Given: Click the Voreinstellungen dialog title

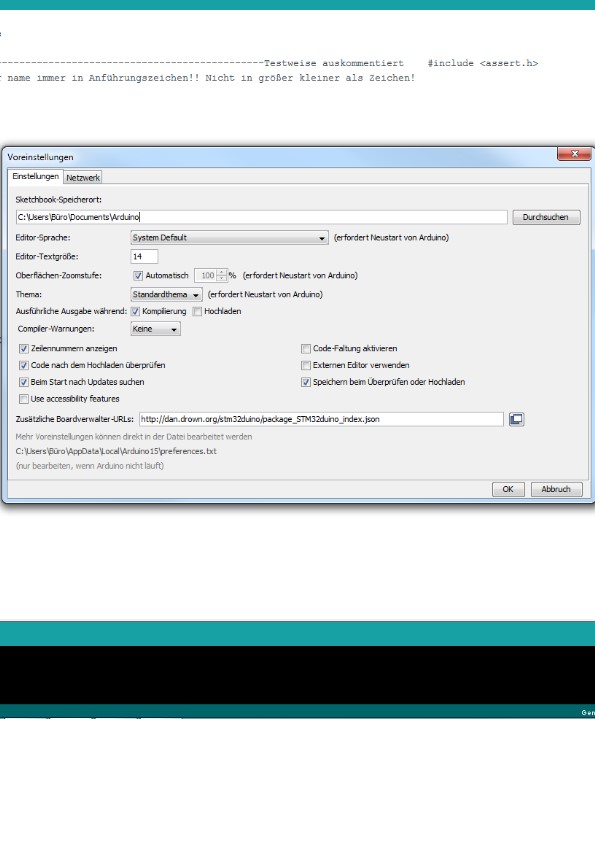Looking at the screenshot, I should tap(40, 157).
